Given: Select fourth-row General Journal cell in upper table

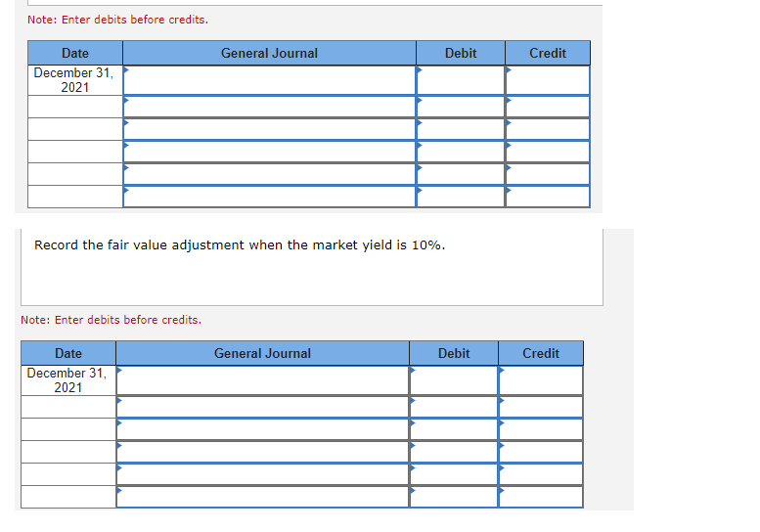Looking at the screenshot, I should [x=270, y=152].
